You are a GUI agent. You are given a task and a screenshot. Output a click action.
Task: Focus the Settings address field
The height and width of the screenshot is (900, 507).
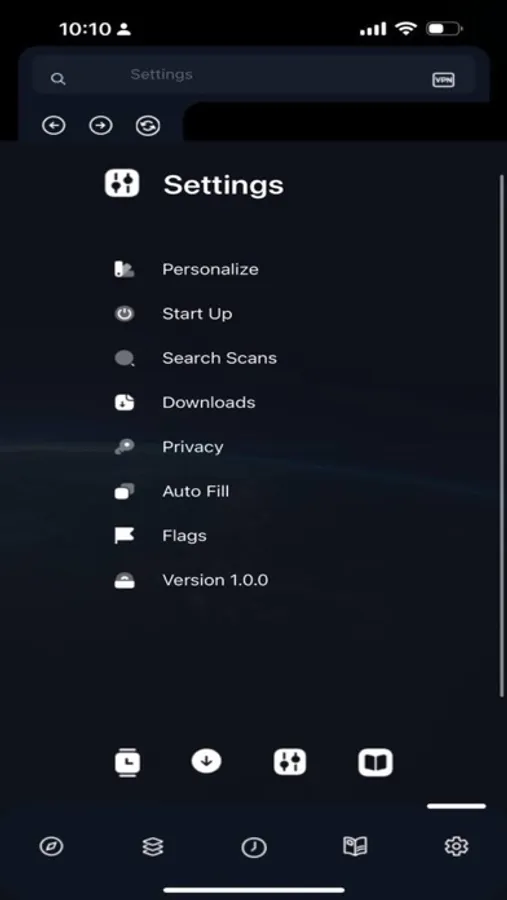pos(254,75)
